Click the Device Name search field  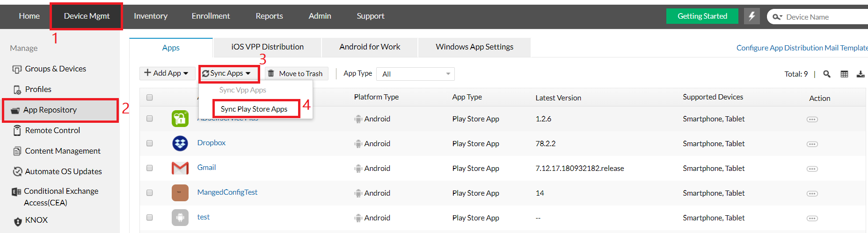click(x=824, y=17)
